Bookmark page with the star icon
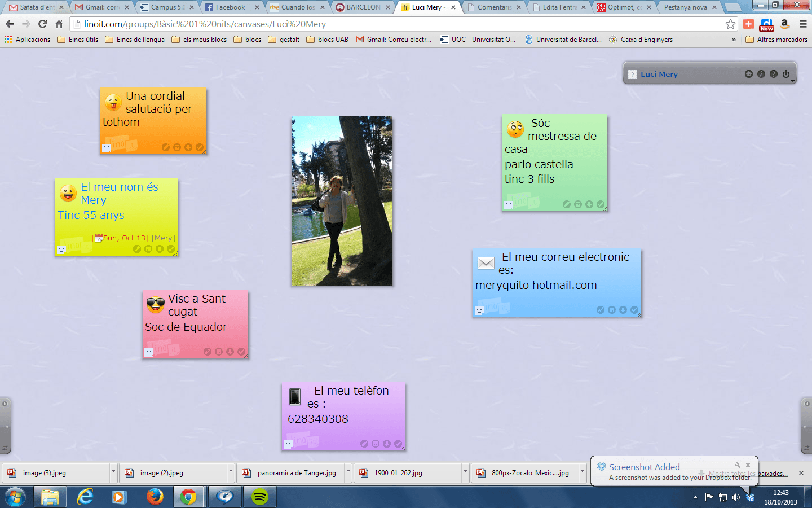The height and width of the screenshot is (508, 812). tap(730, 24)
